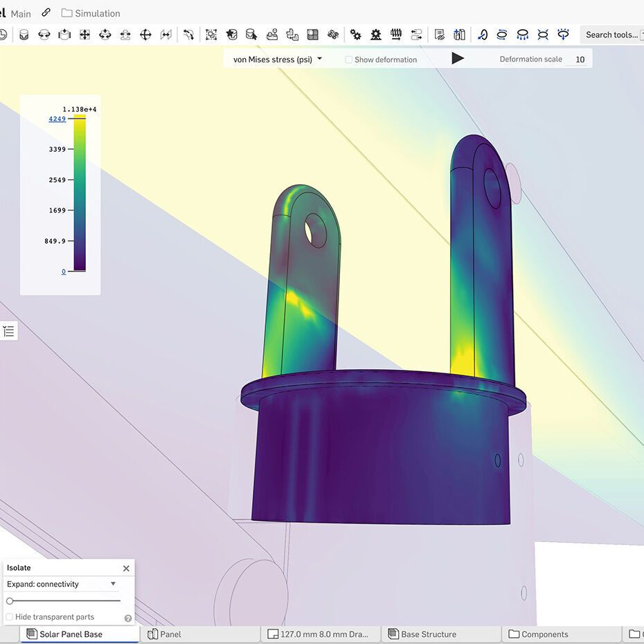The height and width of the screenshot is (644, 644).
Task: Enable the Show deformation checkbox
Action: click(348, 60)
